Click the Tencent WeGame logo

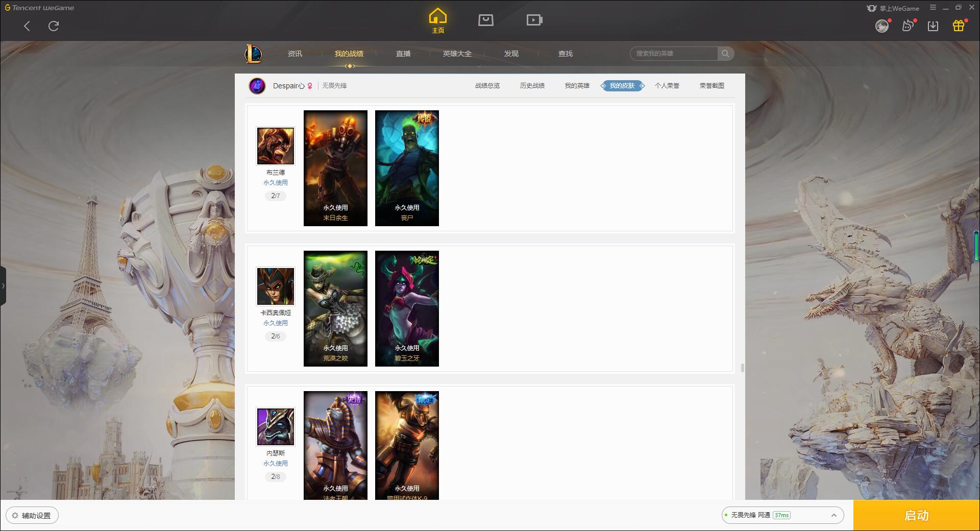click(39, 8)
